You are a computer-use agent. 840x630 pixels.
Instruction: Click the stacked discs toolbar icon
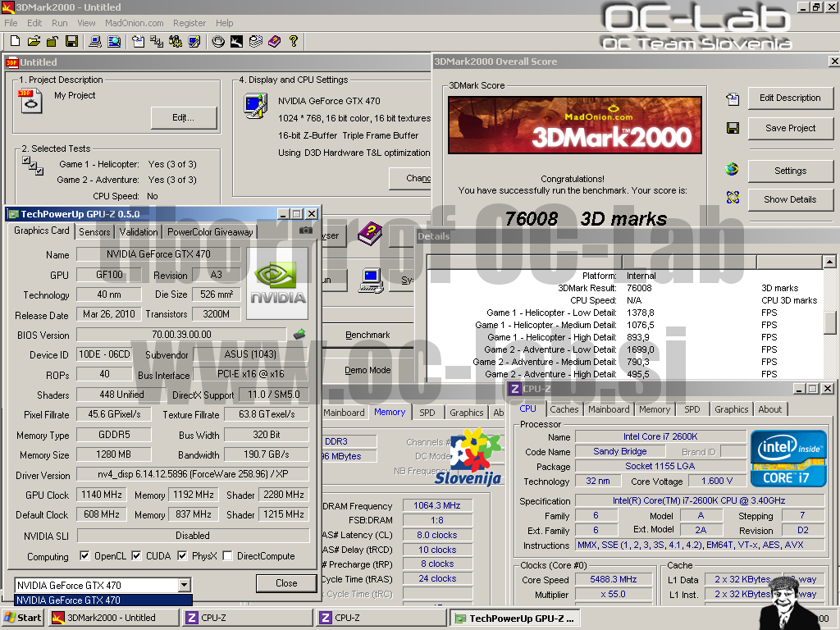point(256,41)
